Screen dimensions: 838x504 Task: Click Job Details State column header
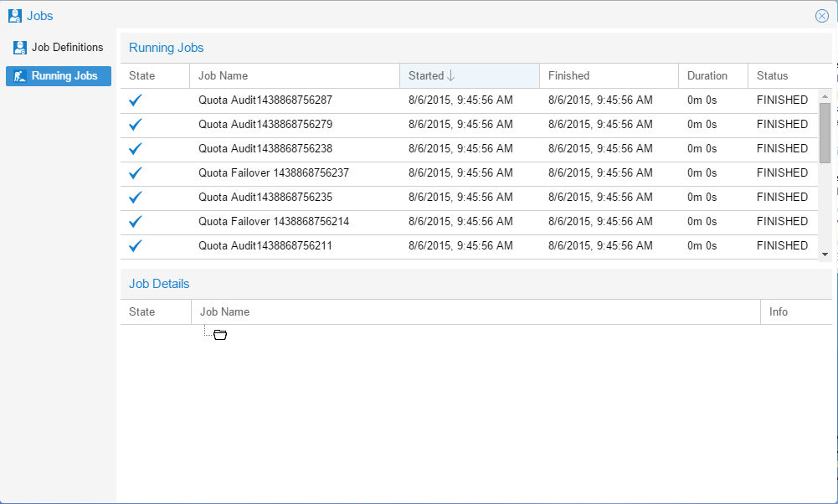pos(156,312)
